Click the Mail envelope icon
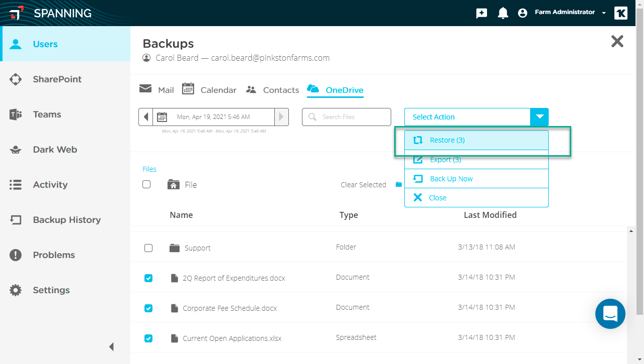The image size is (644, 364). point(145,89)
